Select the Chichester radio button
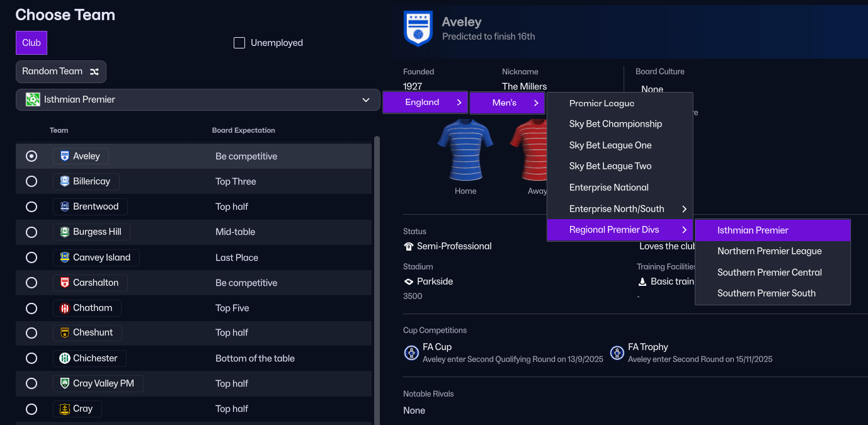This screenshot has width=868, height=425. (31, 358)
